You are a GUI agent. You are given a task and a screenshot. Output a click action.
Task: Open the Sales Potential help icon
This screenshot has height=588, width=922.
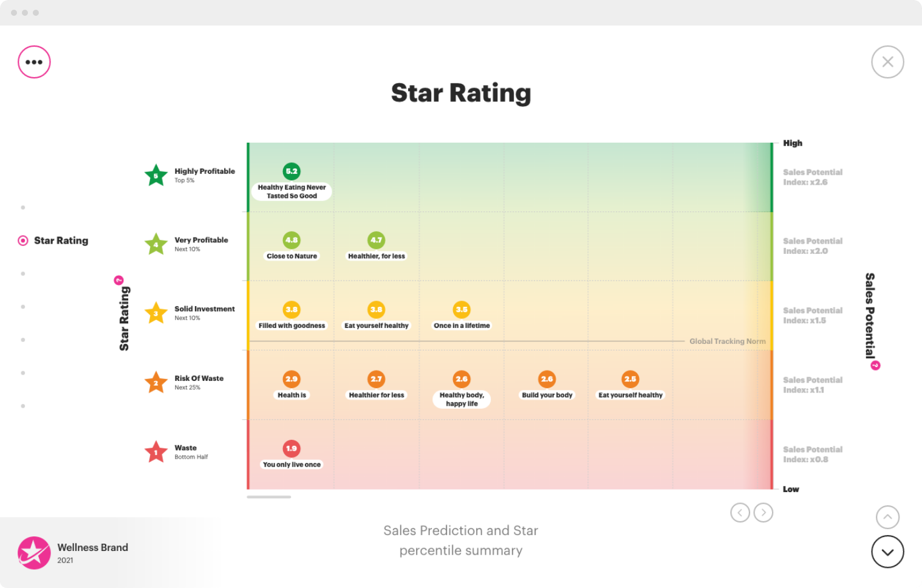click(x=875, y=365)
